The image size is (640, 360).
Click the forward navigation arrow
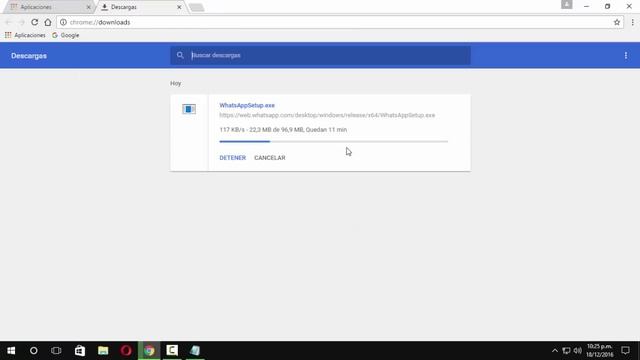point(22,22)
